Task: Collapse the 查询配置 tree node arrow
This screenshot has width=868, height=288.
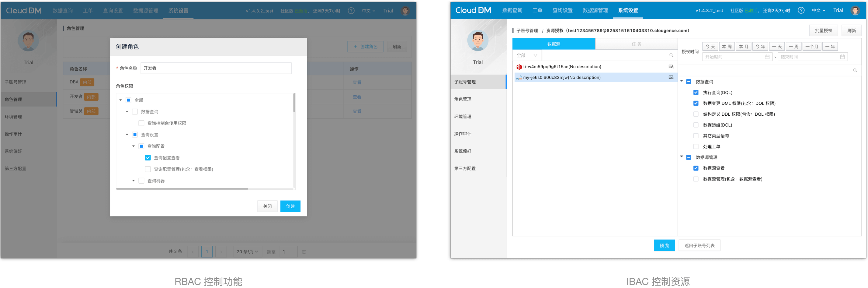Action: (x=134, y=146)
